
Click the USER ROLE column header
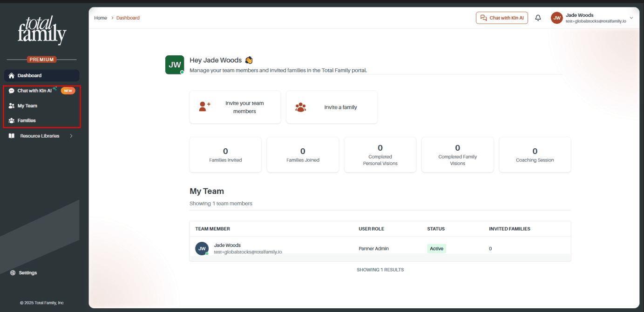coord(371,229)
